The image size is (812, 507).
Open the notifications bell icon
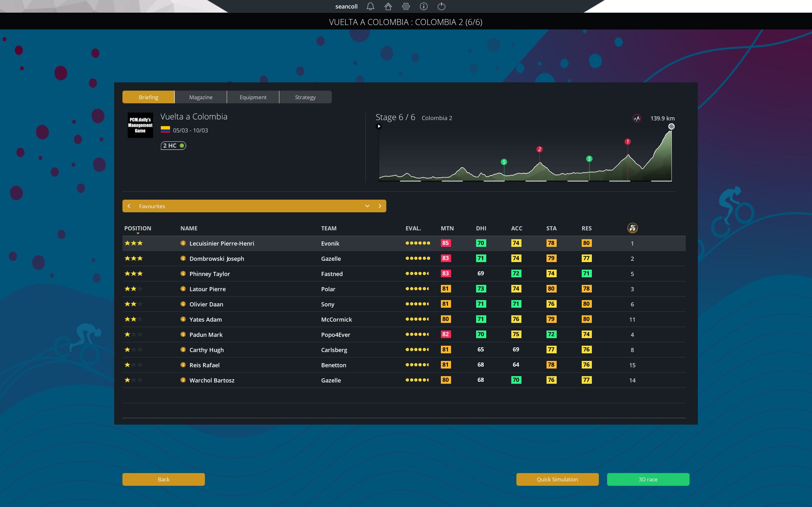370,6
